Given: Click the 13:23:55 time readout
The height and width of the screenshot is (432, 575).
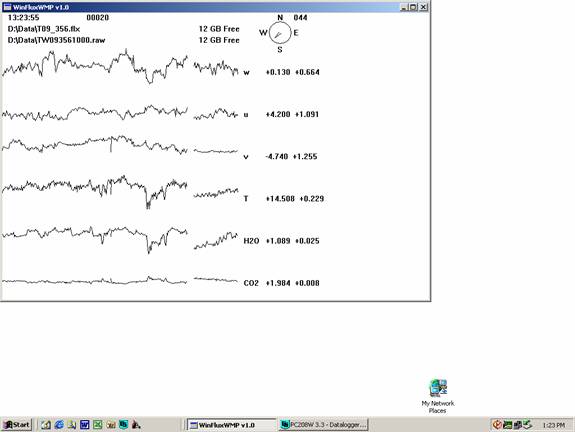Looking at the screenshot, I should point(23,18).
